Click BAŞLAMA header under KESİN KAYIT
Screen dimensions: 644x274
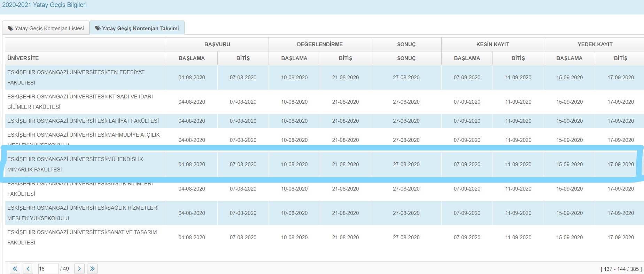(x=467, y=58)
